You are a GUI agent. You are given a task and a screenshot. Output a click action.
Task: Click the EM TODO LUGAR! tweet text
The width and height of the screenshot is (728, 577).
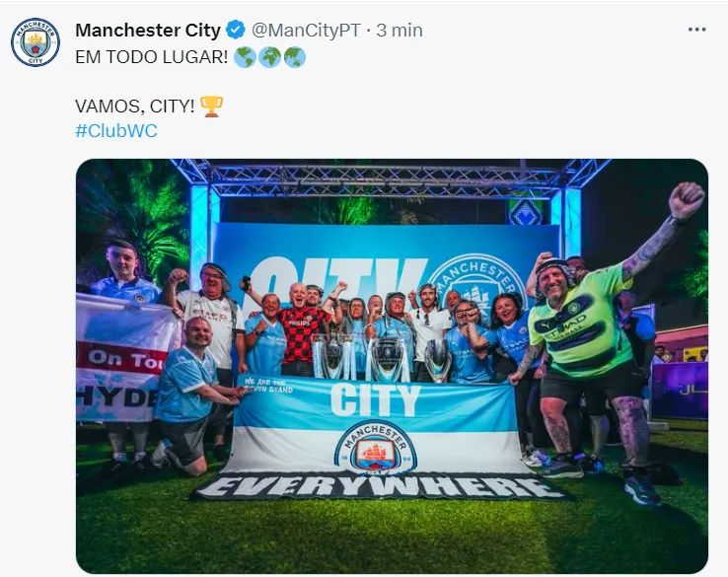pyautogui.click(x=152, y=57)
